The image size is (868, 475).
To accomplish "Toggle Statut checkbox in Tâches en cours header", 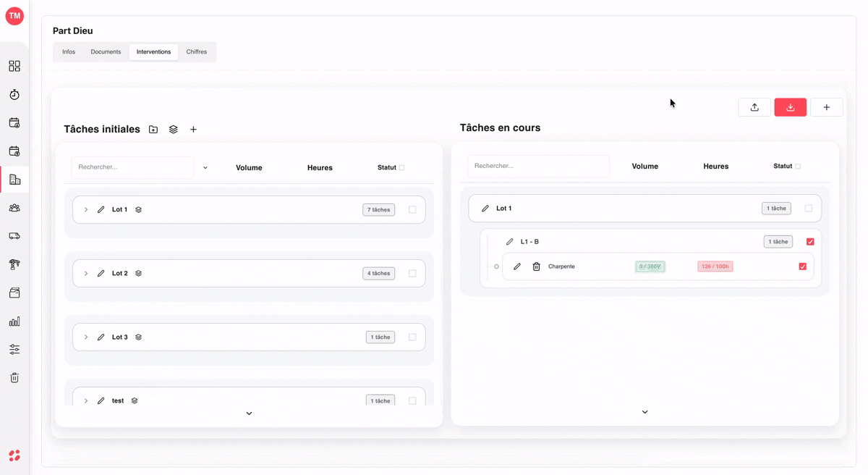I will click(798, 167).
